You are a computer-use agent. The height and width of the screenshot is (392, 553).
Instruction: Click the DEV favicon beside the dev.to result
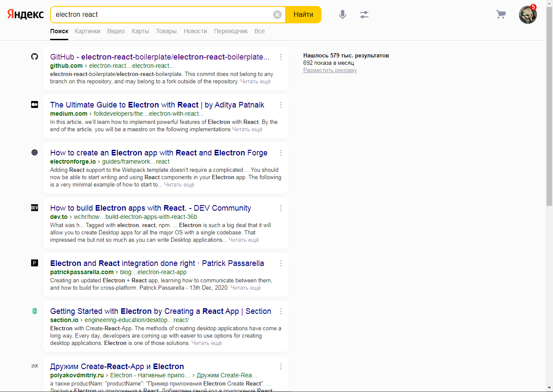click(x=35, y=208)
